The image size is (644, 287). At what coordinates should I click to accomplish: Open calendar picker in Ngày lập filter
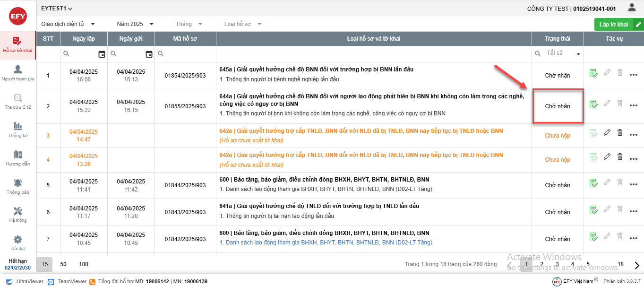pos(102,54)
